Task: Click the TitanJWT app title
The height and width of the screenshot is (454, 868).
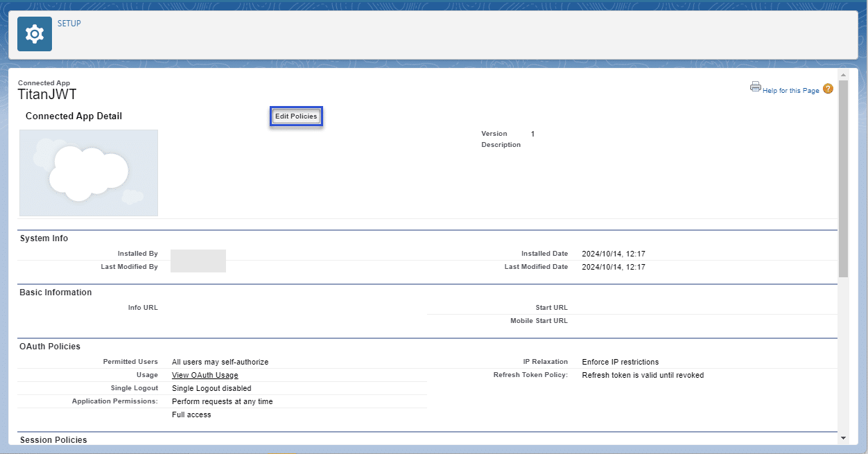Action: tap(47, 95)
